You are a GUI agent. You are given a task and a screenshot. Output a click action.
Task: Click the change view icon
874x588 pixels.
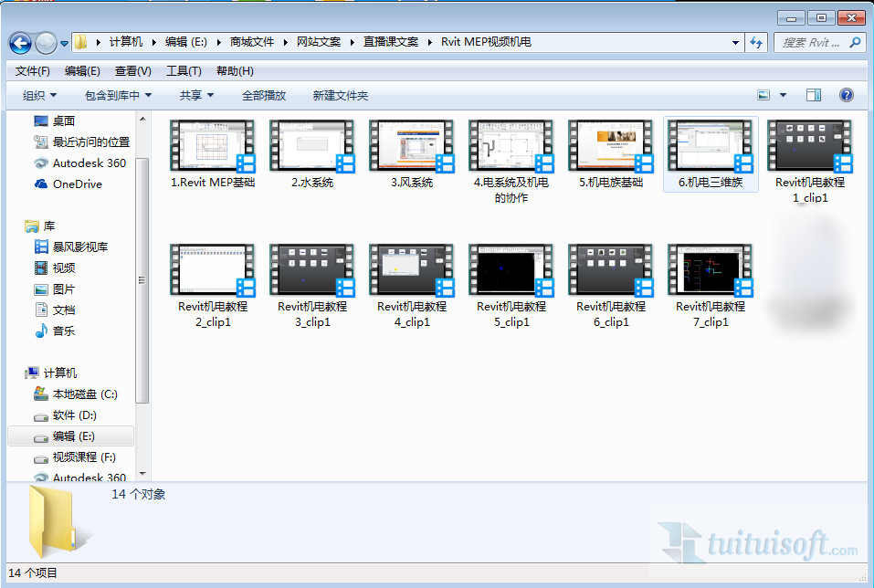763,95
